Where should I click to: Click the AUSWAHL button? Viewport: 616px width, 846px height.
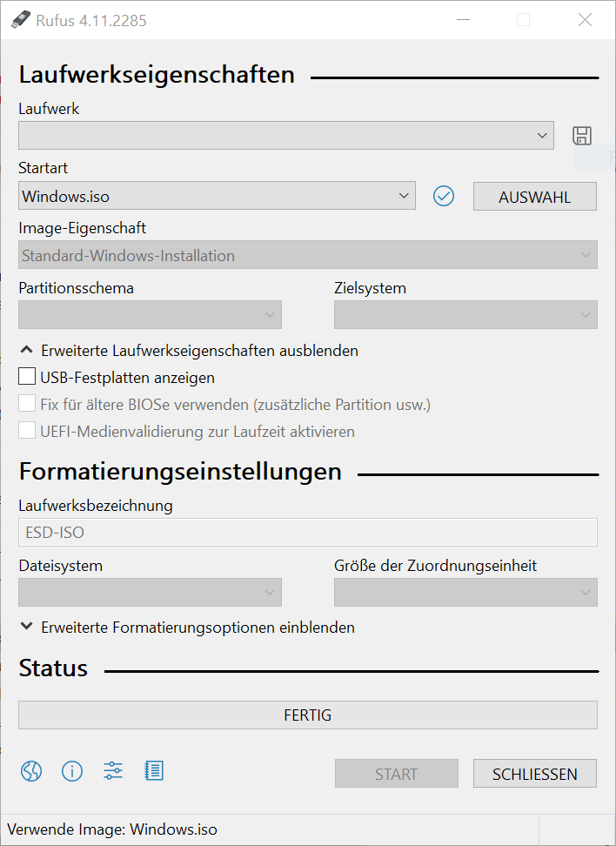tap(535, 197)
